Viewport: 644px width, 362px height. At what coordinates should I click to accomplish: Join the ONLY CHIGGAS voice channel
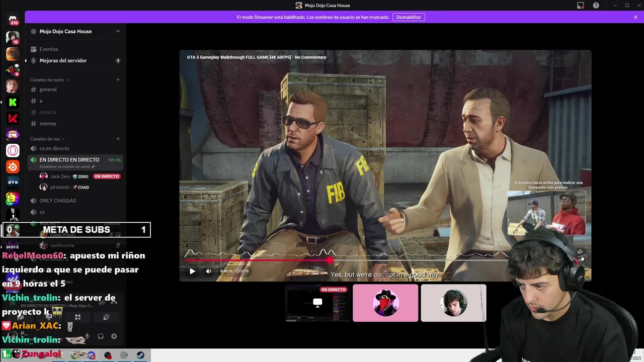(75, 201)
